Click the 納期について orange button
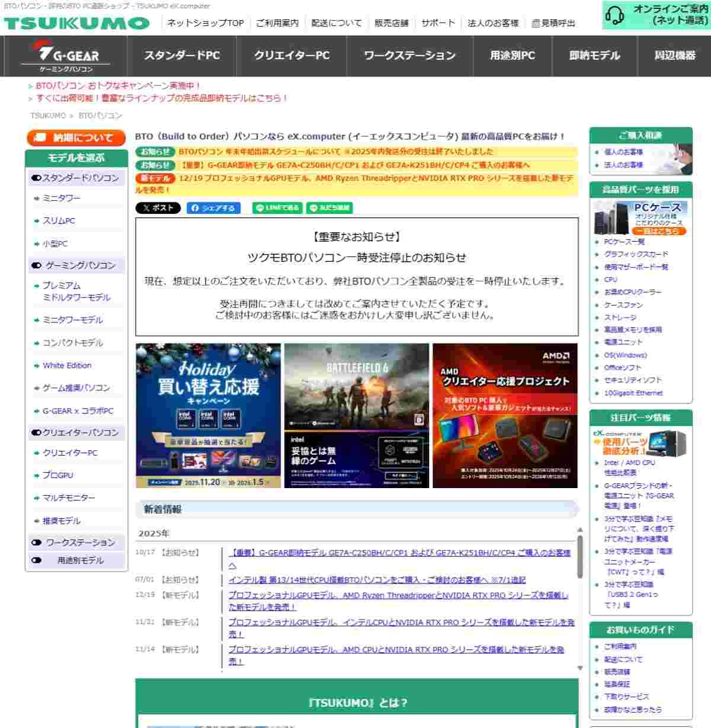The width and height of the screenshot is (711, 728). tap(76, 138)
